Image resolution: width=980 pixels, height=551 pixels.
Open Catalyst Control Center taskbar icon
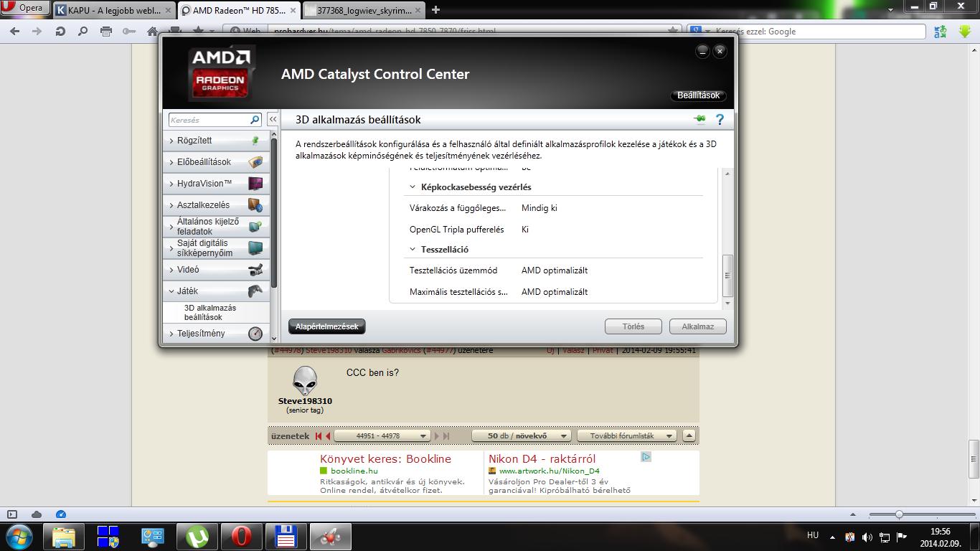tap(331, 537)
